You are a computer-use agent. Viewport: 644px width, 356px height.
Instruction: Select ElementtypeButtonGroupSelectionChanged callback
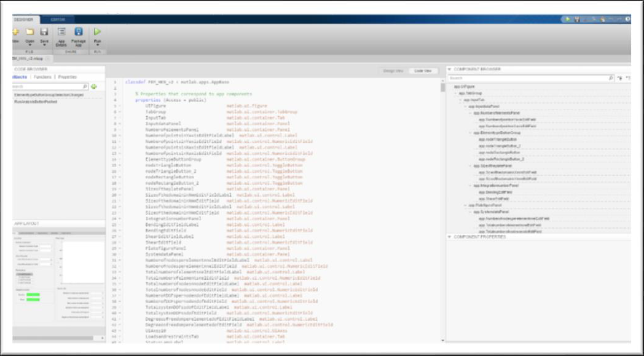point(48,95)
